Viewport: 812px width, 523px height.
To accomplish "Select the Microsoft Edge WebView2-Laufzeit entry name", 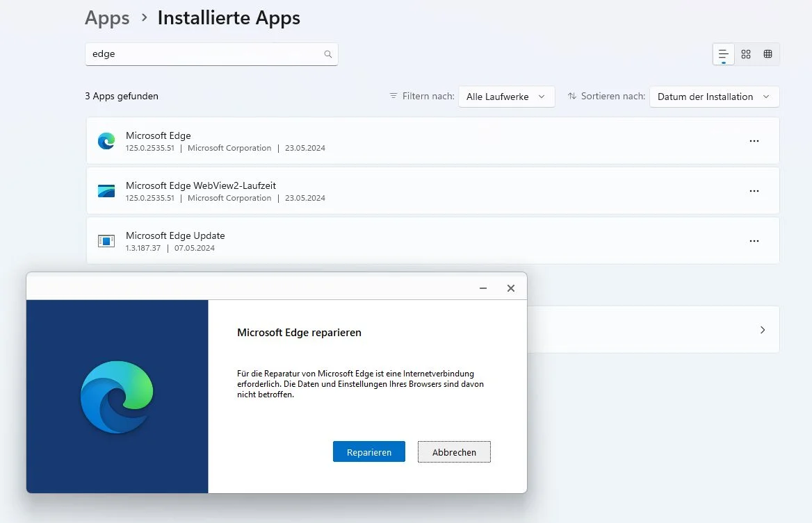I will tap(201, 185).
